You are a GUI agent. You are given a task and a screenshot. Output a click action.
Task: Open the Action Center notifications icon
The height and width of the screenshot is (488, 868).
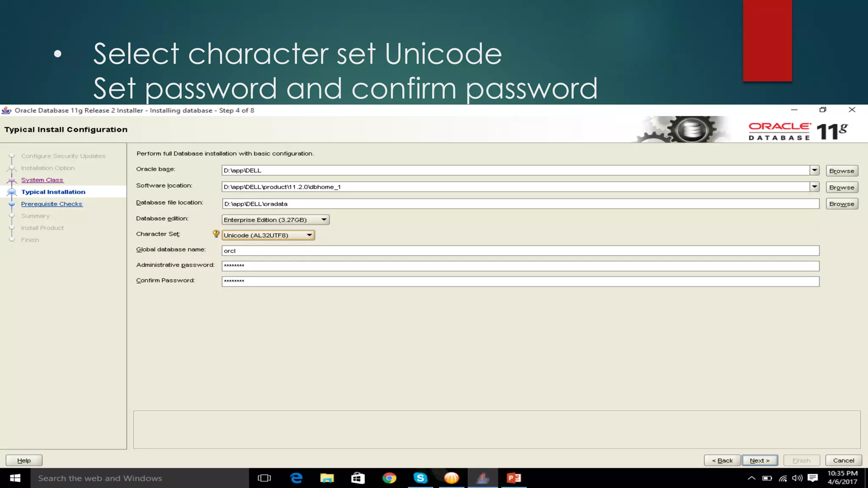[x=812, y=478]
